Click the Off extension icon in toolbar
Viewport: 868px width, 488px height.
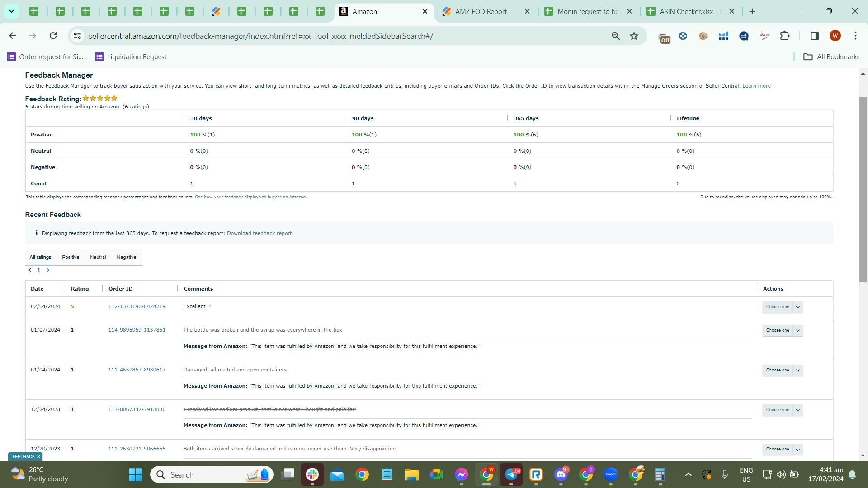pyautogui.click(x=664, y=38)
